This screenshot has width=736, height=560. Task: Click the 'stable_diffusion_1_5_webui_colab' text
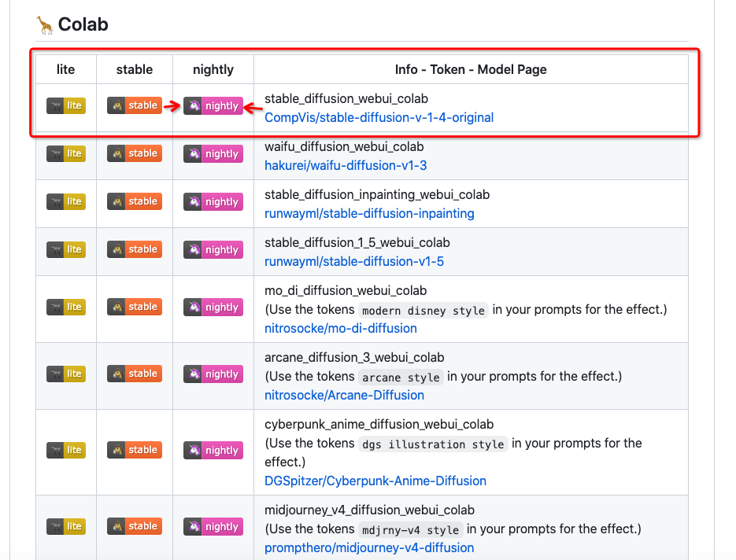pyautogui.click(x=357, y=242)
